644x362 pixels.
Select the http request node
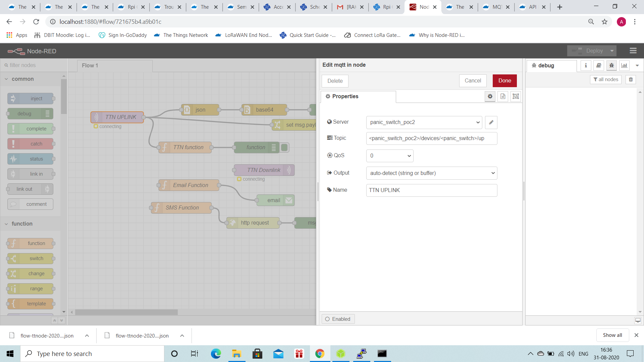click(253, 223)
